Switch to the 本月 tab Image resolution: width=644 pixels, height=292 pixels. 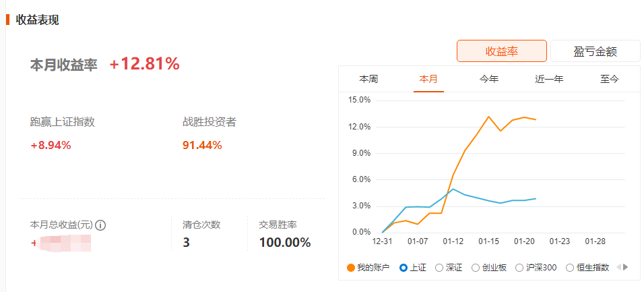pyautogui.click(x=428, y=79)
